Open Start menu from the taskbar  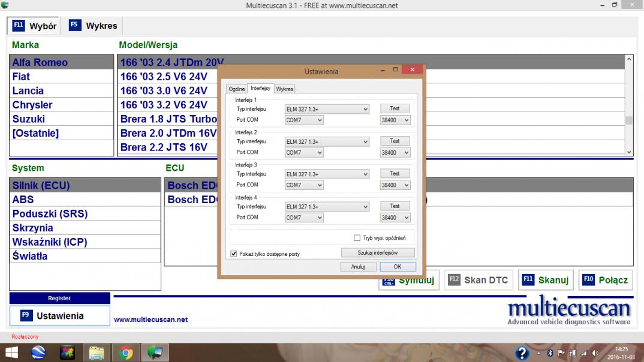11,352
